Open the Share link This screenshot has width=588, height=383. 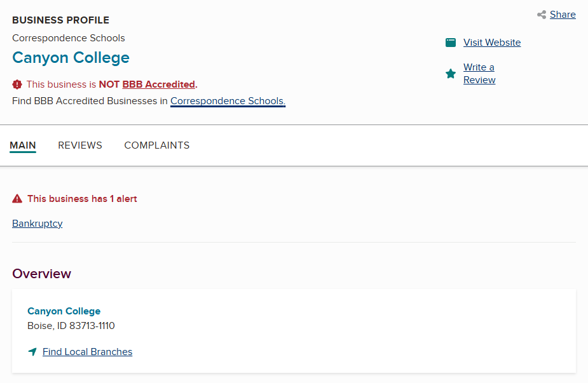pyautogui.click(x=563, y=15)
